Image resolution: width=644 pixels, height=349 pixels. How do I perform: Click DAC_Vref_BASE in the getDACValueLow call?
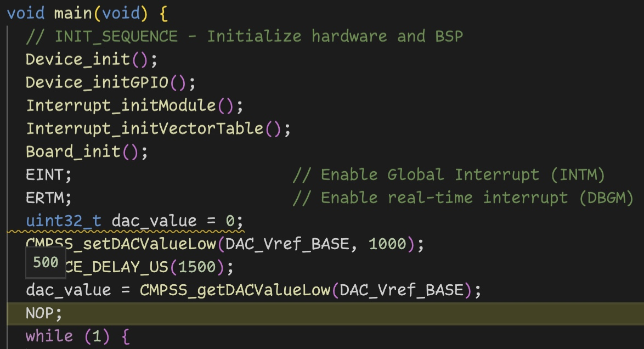(402, 290)
